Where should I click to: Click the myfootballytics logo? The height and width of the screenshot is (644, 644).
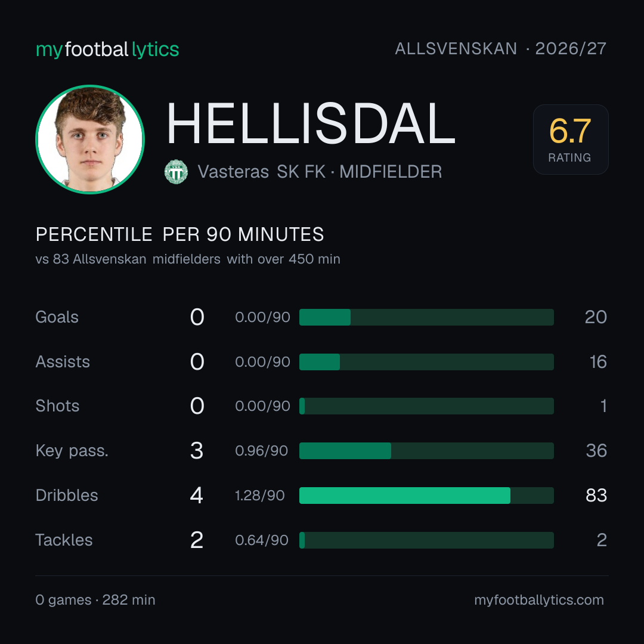pos(107,49)
